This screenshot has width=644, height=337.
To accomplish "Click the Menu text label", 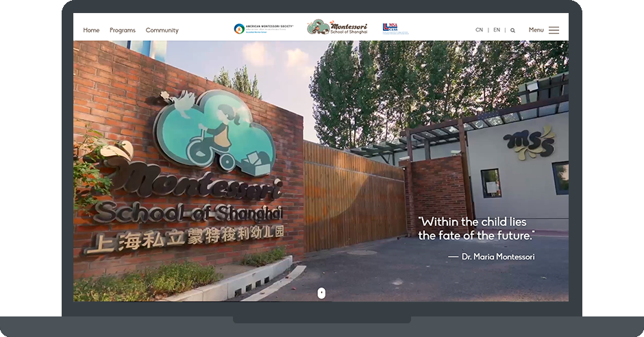I will coord(536,30).
